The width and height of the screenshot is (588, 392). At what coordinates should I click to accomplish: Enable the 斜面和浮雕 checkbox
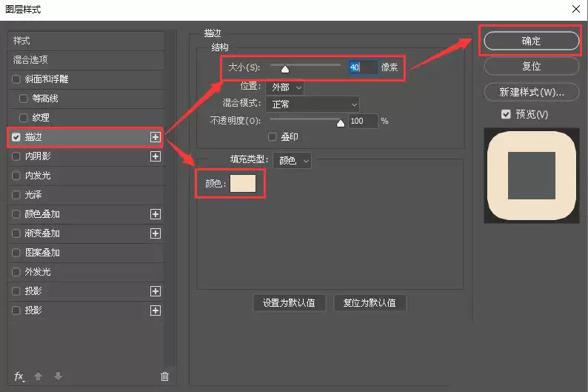[16, 79]
